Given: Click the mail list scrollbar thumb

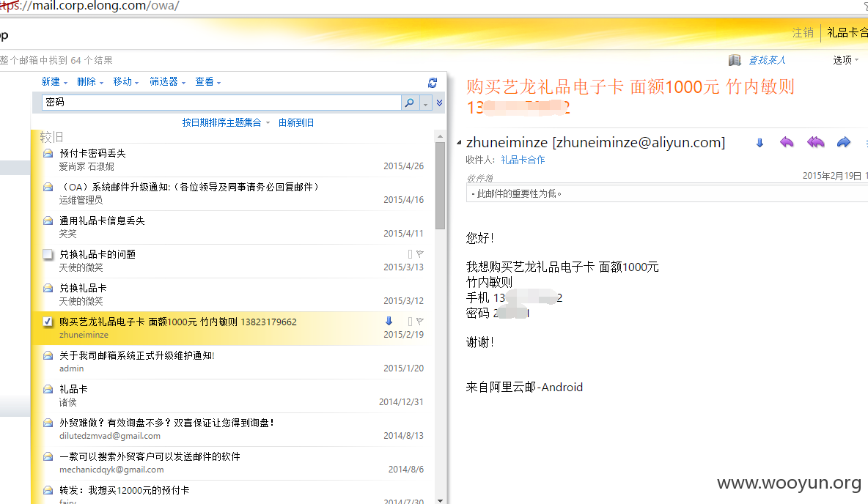Looking at the screenshot, I should click(440, 185).
